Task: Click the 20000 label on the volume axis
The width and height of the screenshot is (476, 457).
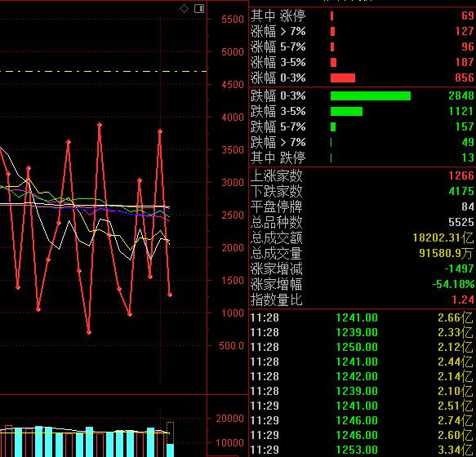Action: coord(229,419)
